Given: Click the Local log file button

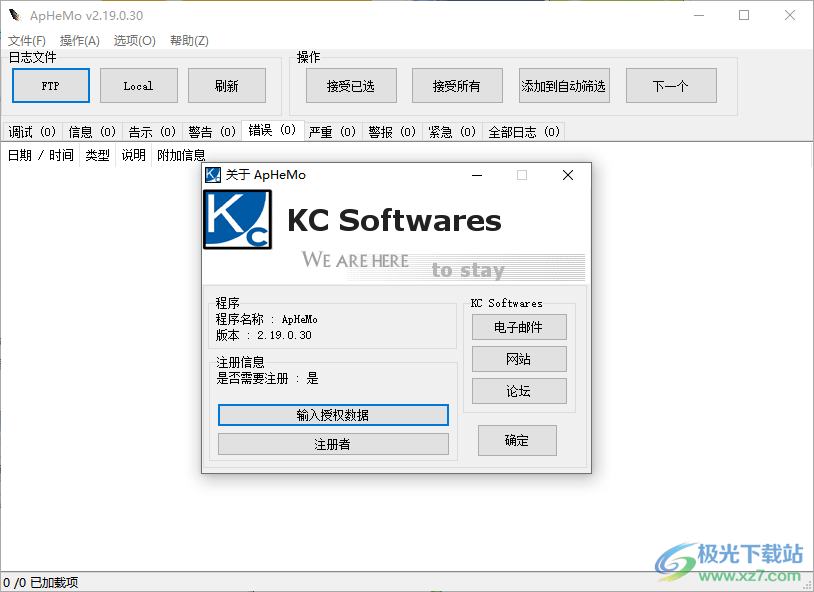Looking at the screenshot, I should (x=139, y=86).
